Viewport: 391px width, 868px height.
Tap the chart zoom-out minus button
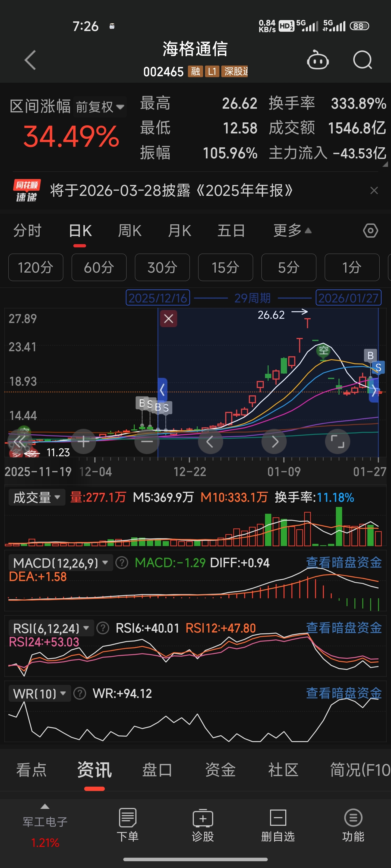coord(147,441)
